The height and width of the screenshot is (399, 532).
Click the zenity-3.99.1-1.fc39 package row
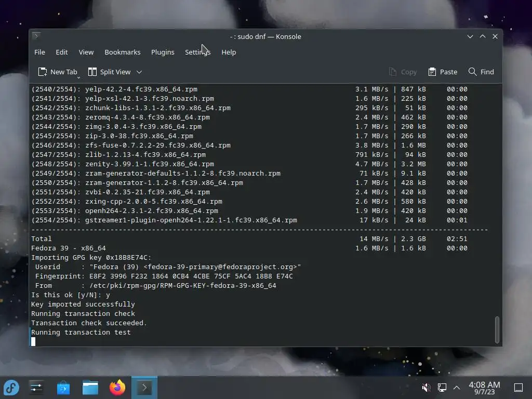tap(249, 164)
